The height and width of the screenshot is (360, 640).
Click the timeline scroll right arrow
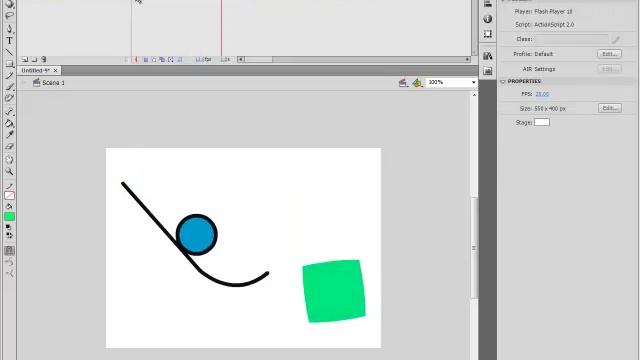point(468,60)
